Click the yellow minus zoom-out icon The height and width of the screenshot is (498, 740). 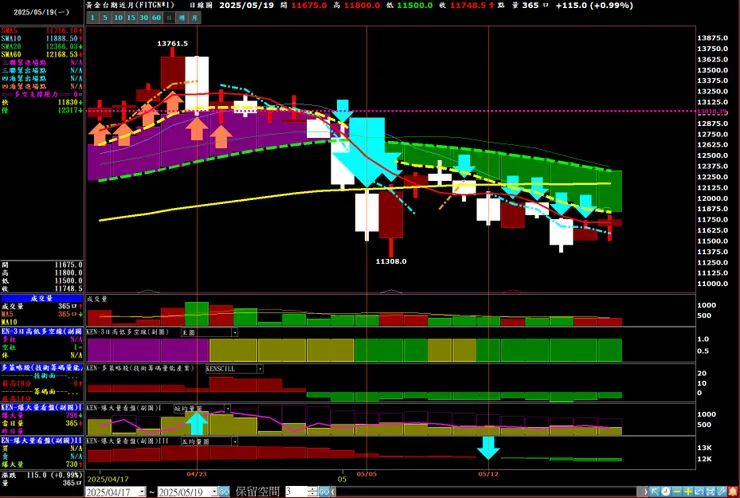[x=677, y=492]
